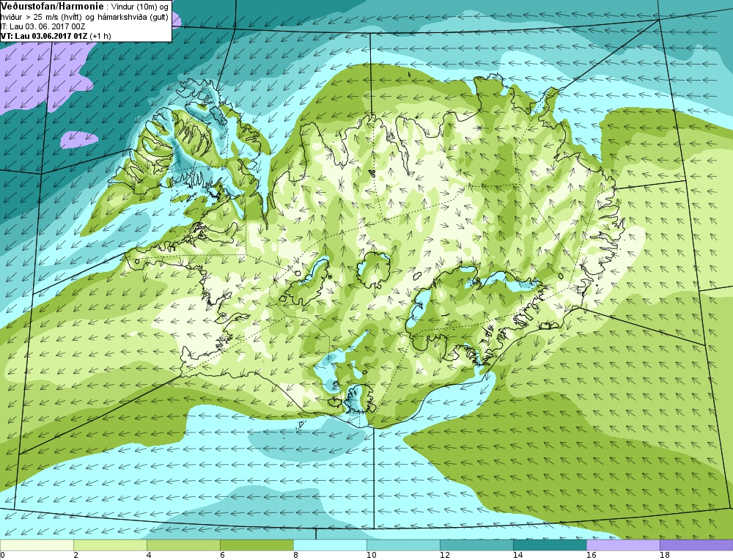Click the legend label '18'
The image size is (733, 560).
[664, 556]
